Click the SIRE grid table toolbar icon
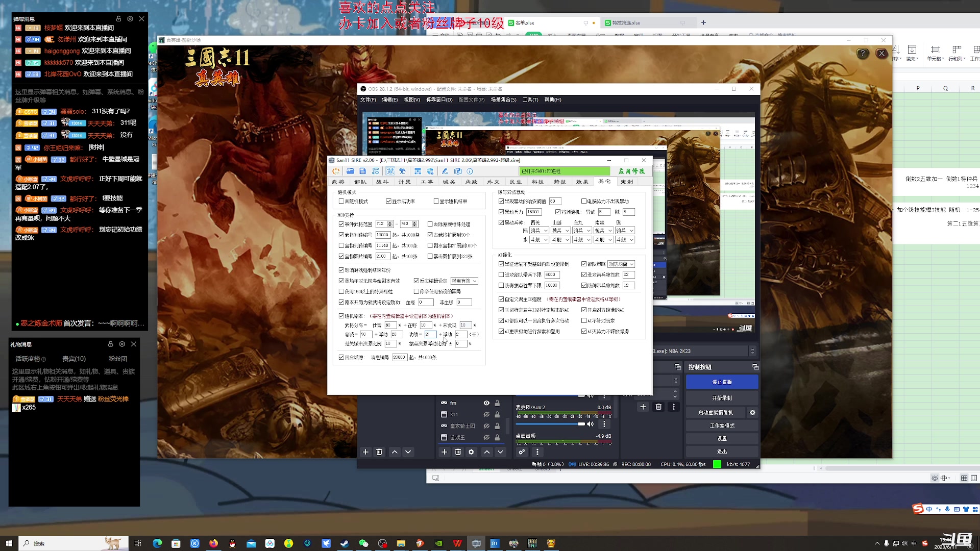This screenshot has height=551, width=980. click(418, 171)
